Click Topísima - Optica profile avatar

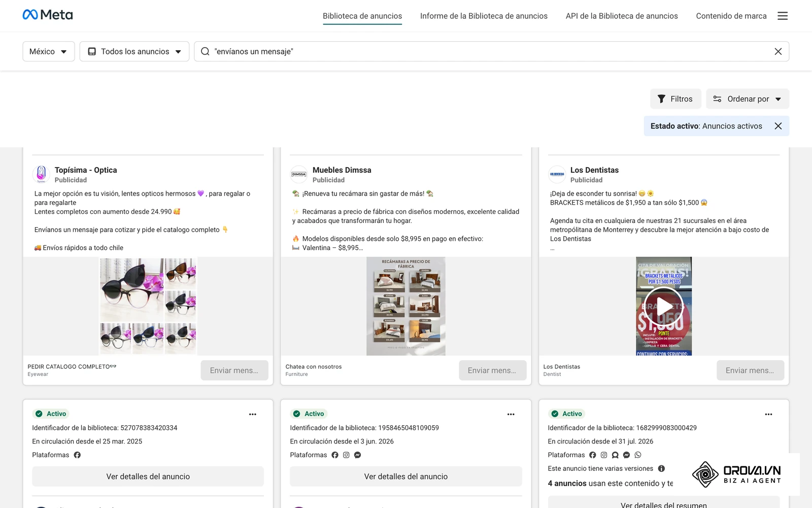click(41, 174)
